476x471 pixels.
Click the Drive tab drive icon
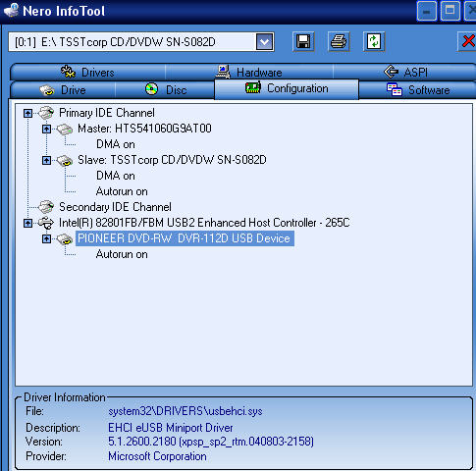(x=47, y=90)
